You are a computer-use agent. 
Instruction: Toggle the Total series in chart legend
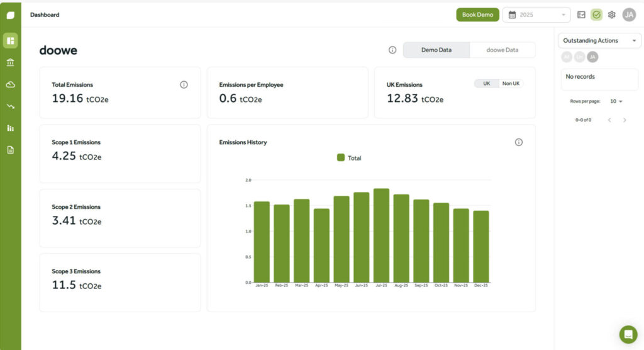click(x=349, y=158)
